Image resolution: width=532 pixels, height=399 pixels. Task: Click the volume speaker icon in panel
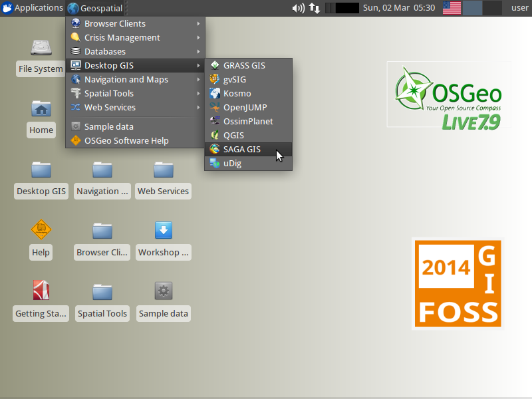[299, 8]
